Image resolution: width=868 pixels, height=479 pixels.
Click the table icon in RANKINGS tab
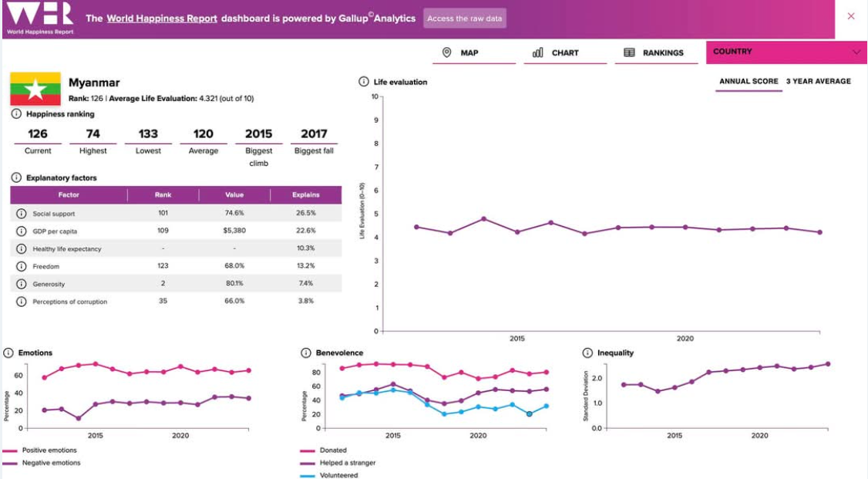(x=629, y=52)
